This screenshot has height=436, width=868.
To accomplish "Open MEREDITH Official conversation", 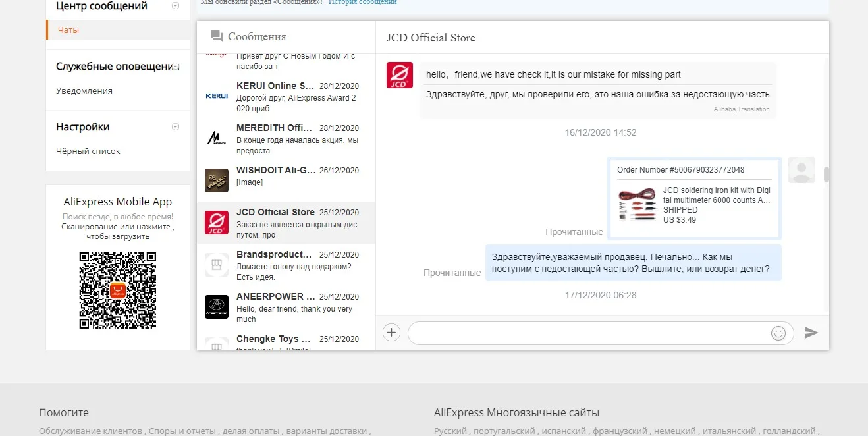I will point(286,138).
